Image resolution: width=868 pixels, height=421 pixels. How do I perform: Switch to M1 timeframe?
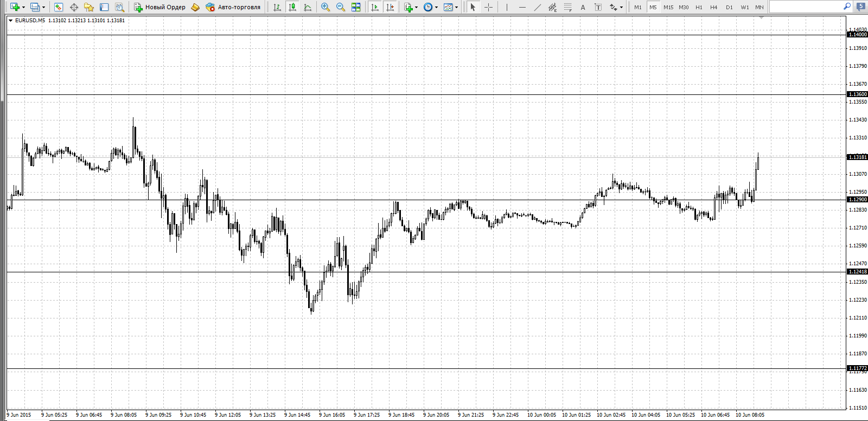pyautogui.click(x=638, y=7)
